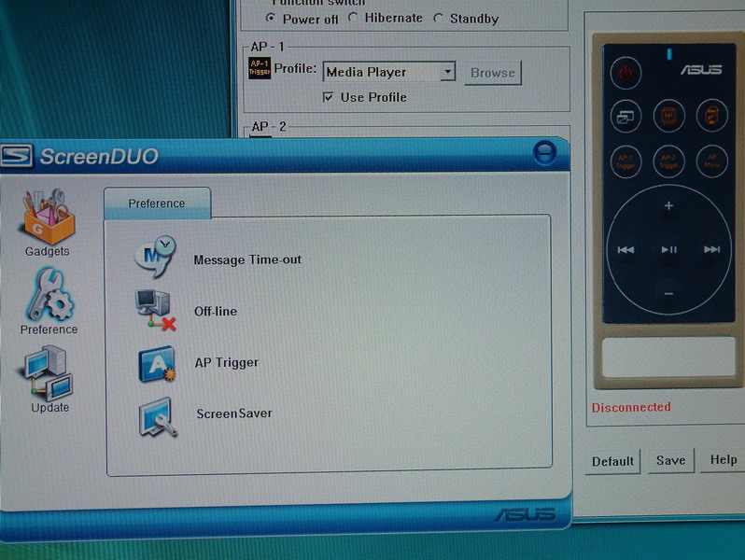Click the Off-line computer icon
This screenshot has width=745, height=560.
coord(155,310)
